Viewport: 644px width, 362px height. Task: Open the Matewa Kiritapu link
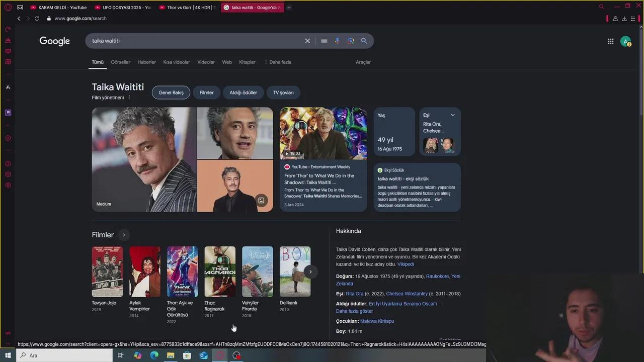pyautogui.click(x=377, y=321)
